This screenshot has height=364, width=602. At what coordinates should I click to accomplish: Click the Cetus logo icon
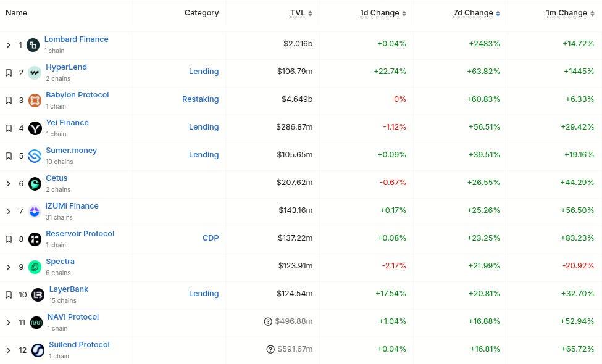(x=35, y=183)
